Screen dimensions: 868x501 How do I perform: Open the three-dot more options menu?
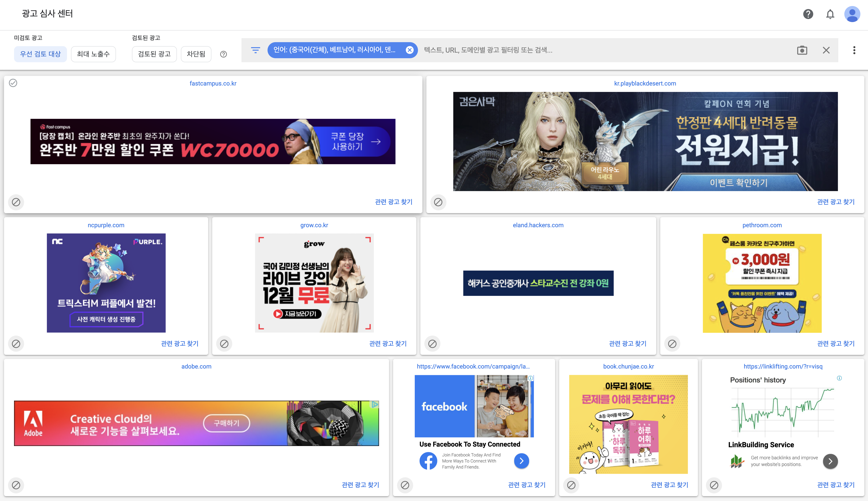[854, 50]
